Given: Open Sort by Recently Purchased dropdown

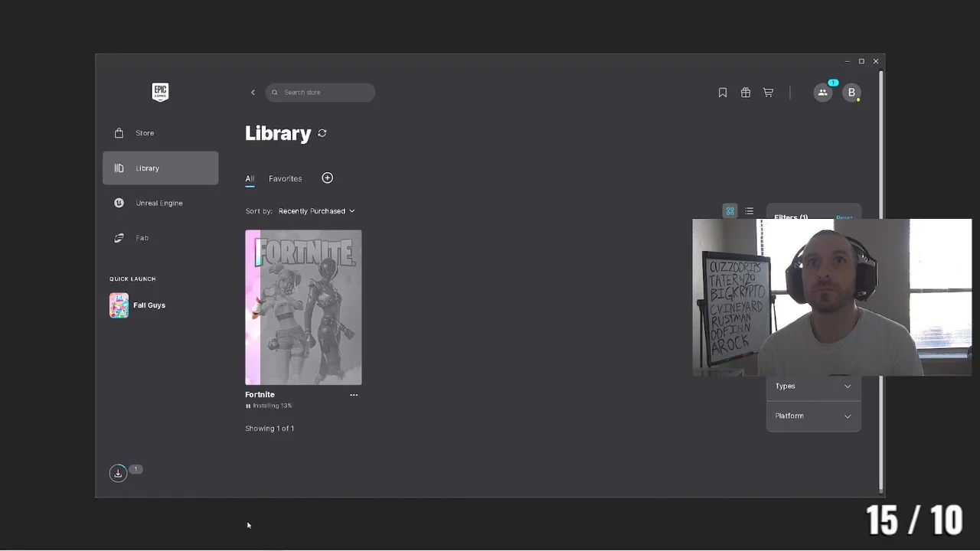Looking at the screenshot, I should tap(316, 211).
